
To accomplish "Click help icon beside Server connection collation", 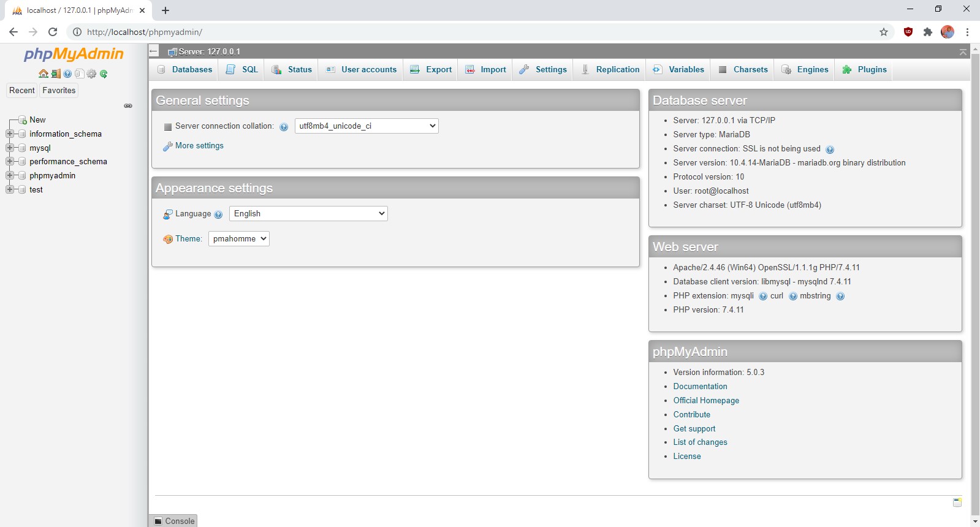I will click(284, 127).
